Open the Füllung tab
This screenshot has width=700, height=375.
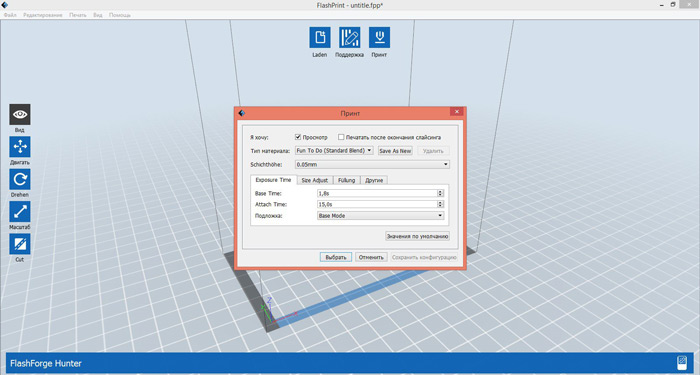click(x=346, y=180)
